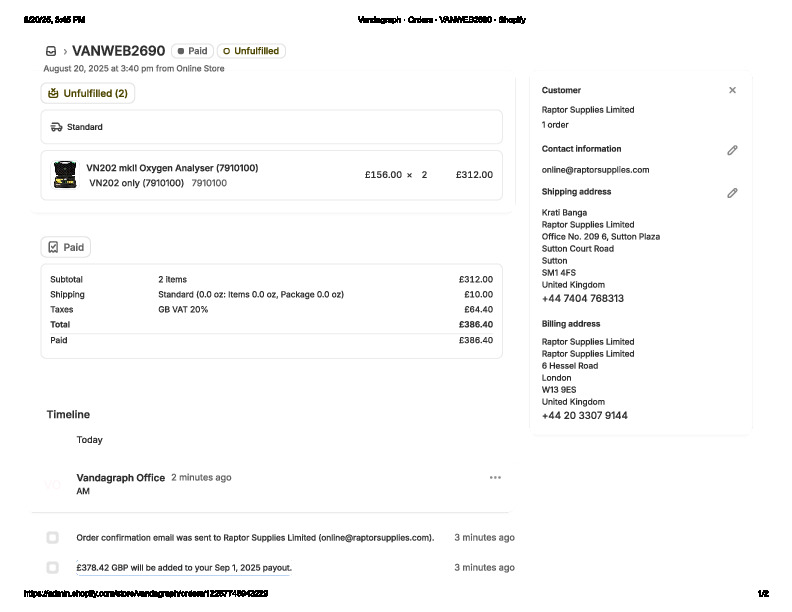
Task: Close the Customer panel with the X
Action: pos(732,90)
